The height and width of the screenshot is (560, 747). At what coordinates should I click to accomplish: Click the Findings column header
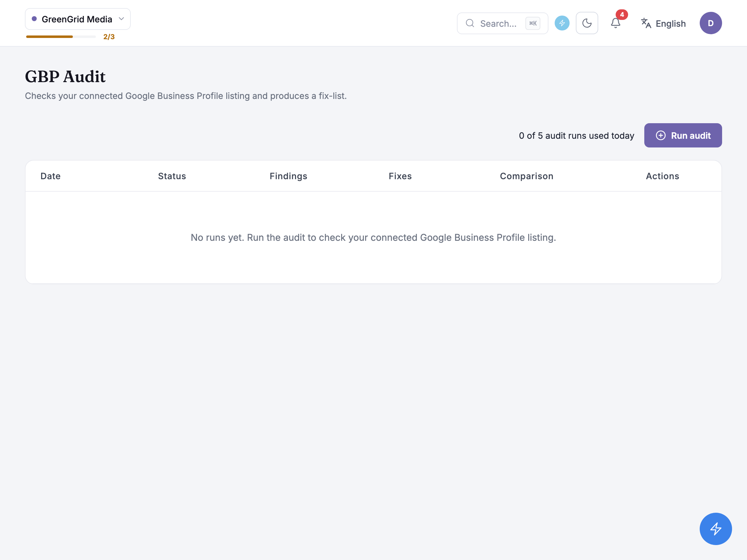point(289,176)
